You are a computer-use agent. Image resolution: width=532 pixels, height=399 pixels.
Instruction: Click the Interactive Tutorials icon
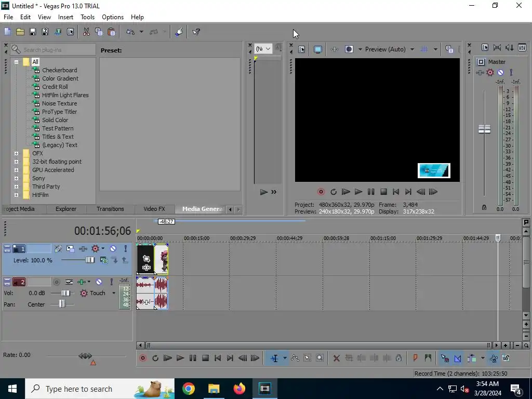(x=179, y=32)
